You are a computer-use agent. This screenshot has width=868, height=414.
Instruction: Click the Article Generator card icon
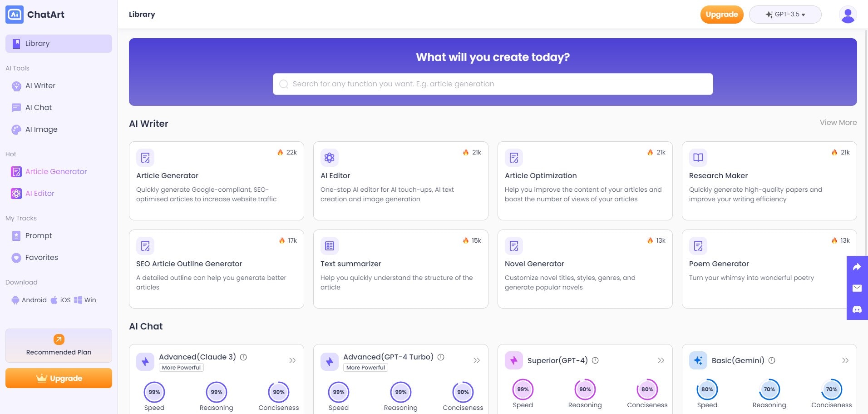tap(145, 158)
